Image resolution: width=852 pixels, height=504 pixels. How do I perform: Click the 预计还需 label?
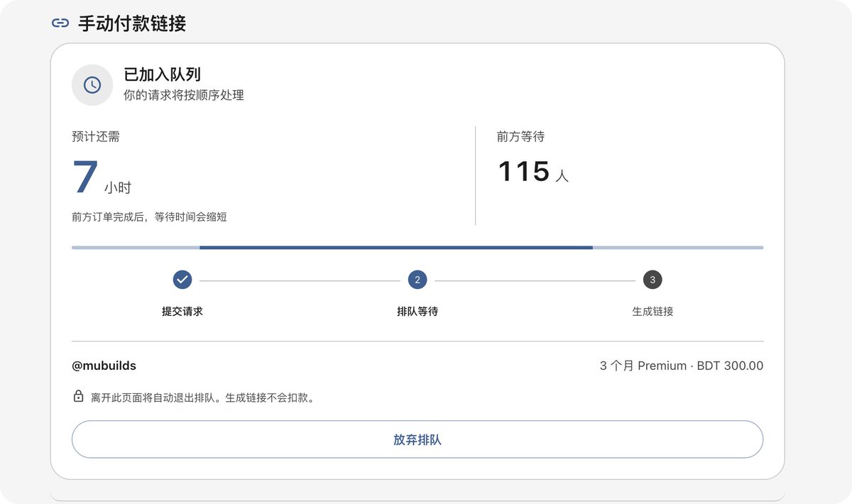click(96, 136)
